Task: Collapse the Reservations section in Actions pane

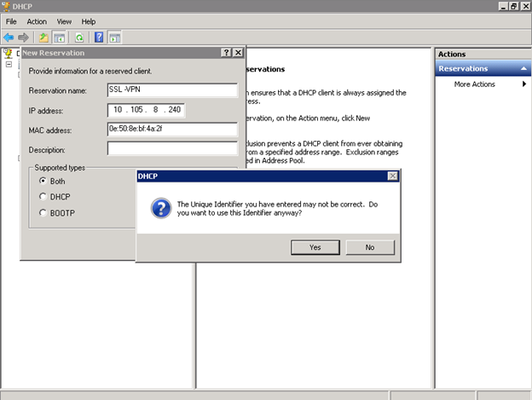Action: tap(523, 68)
